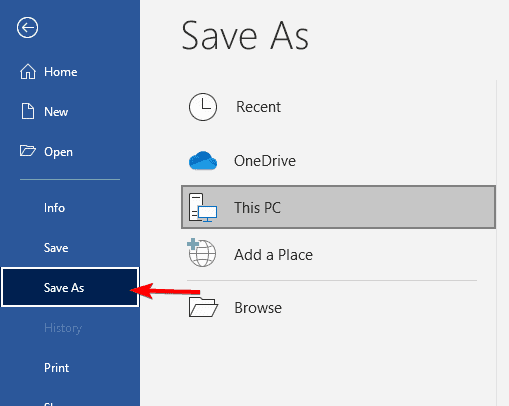Open the Info page
This screenshot has height=406, width=509.
(54, 208)
